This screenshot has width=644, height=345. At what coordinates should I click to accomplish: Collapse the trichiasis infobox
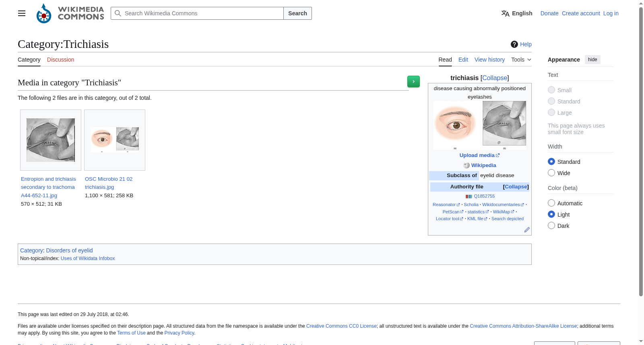[x=495, y=78]
